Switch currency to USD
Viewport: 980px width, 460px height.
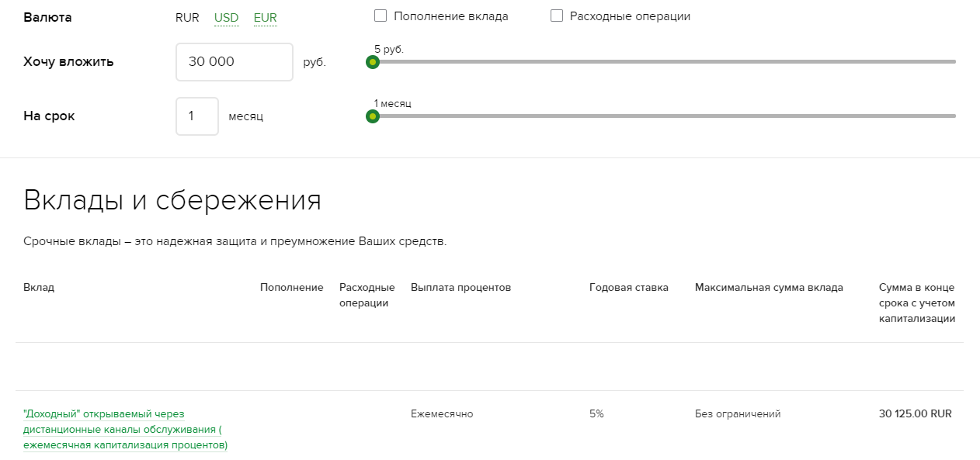tap(226, 18)
